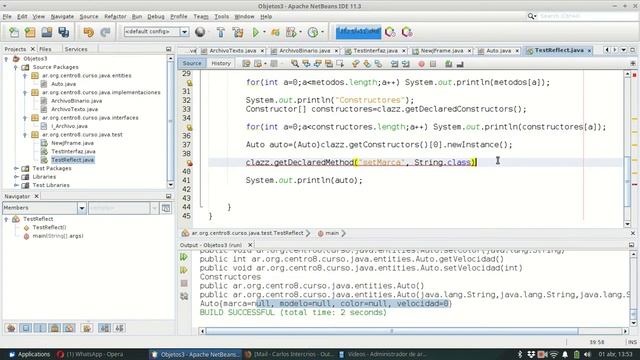This screenshot has width=640, height=360.
Task: Click the search field at top right
Action: [x=588, y=16]
